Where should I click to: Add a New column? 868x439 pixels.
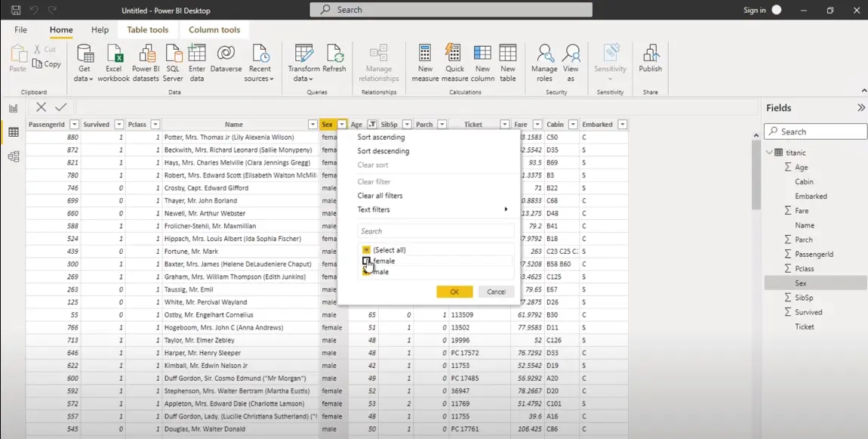pos(482,63)
